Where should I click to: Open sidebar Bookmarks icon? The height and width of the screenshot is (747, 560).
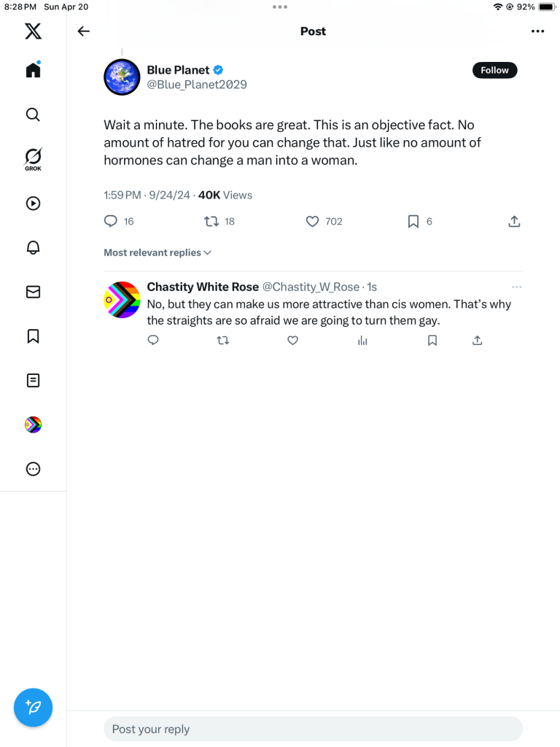[33, 336]
